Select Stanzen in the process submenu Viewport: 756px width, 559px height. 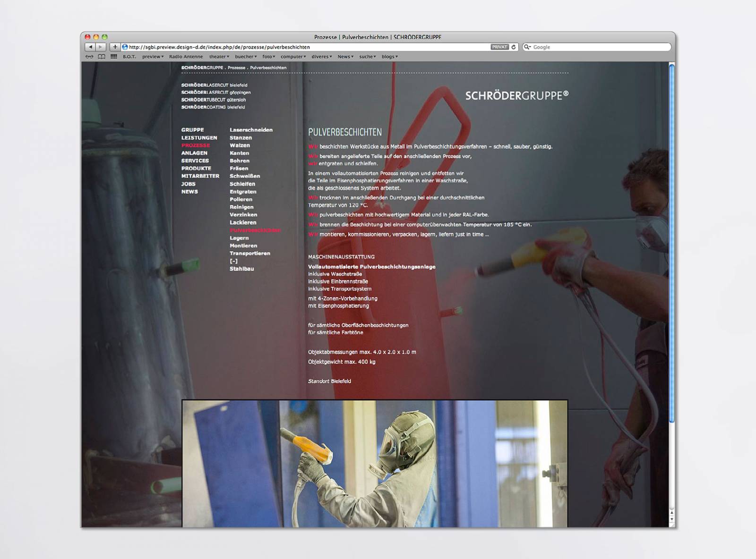241,138
